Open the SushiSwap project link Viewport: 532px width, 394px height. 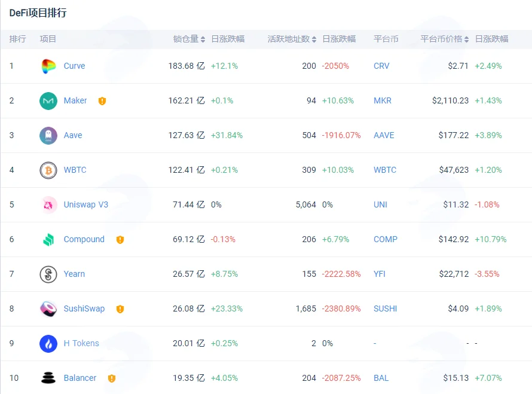click(84, 309)
